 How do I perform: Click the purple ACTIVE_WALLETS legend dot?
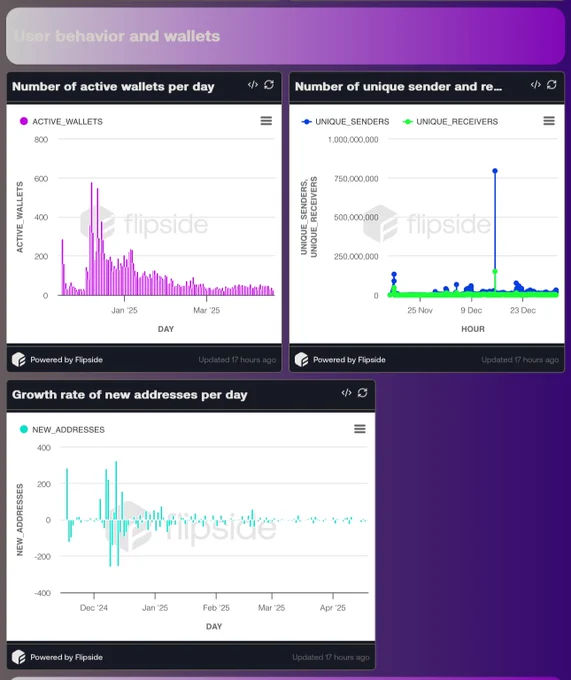[24, 121]
